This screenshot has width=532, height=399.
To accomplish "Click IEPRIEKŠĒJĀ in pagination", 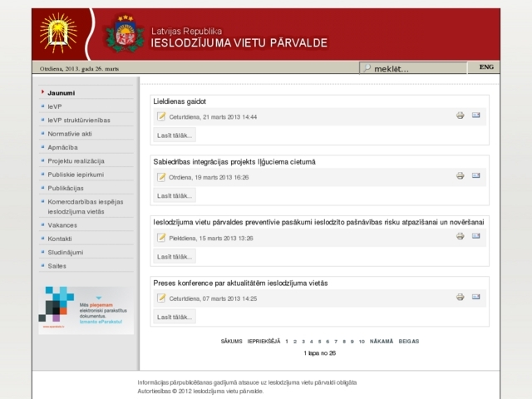I will pyautogui.click(x=264, y=342).
